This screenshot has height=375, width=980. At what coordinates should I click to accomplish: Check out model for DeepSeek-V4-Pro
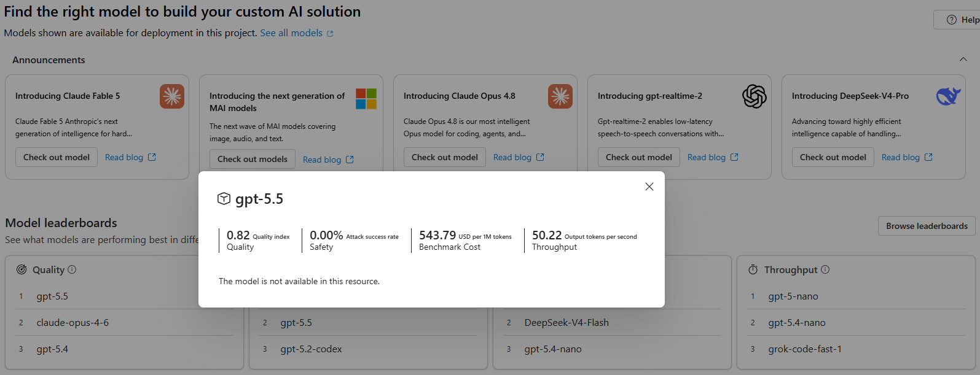click(x=833, y=157)
